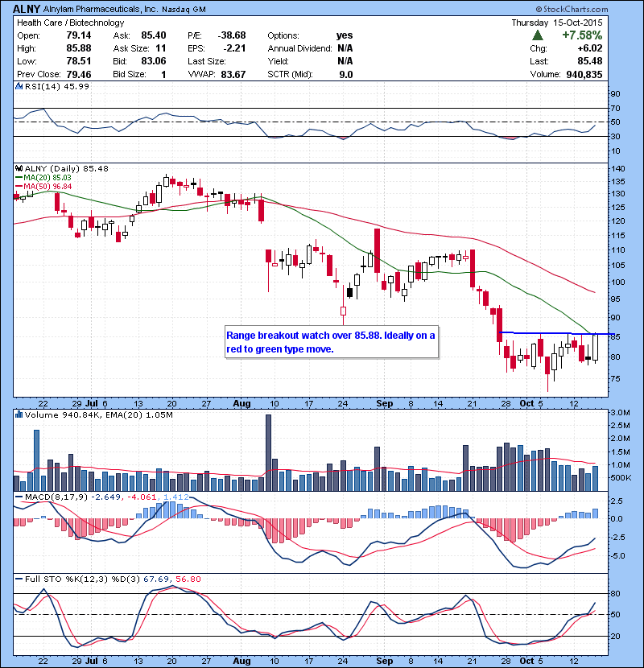Click the green MA(20) legend line marker
The width and height of the screenshot is (644, 668).
click(19, 177)
